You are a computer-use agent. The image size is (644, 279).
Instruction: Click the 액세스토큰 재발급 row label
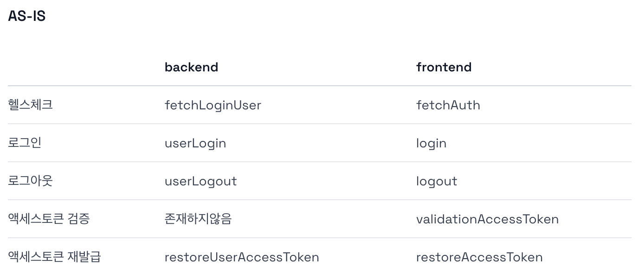tap(54, 257)
